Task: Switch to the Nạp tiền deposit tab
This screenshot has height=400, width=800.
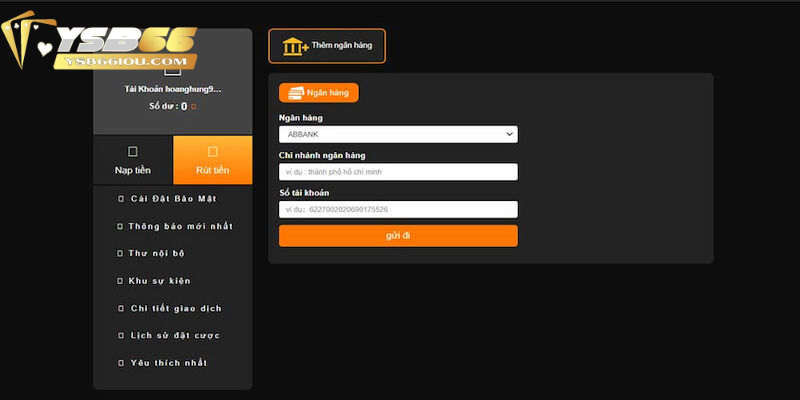Action: pos(133,160)
